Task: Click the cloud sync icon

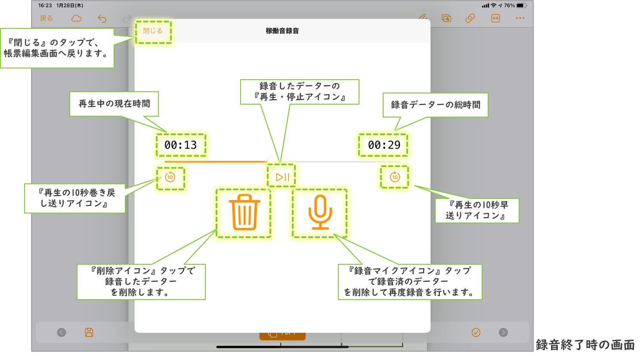Action: pyautogui.click(x=76, y=19)
